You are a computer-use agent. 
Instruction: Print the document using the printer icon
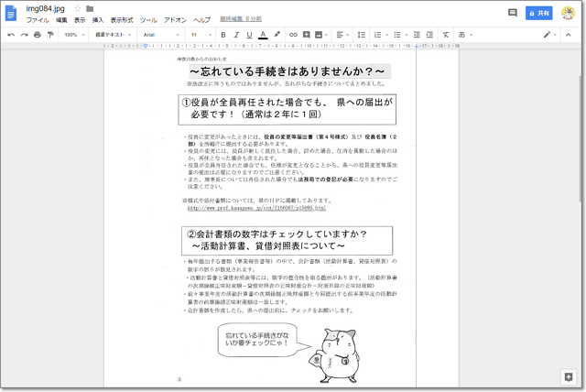(37, 34)
